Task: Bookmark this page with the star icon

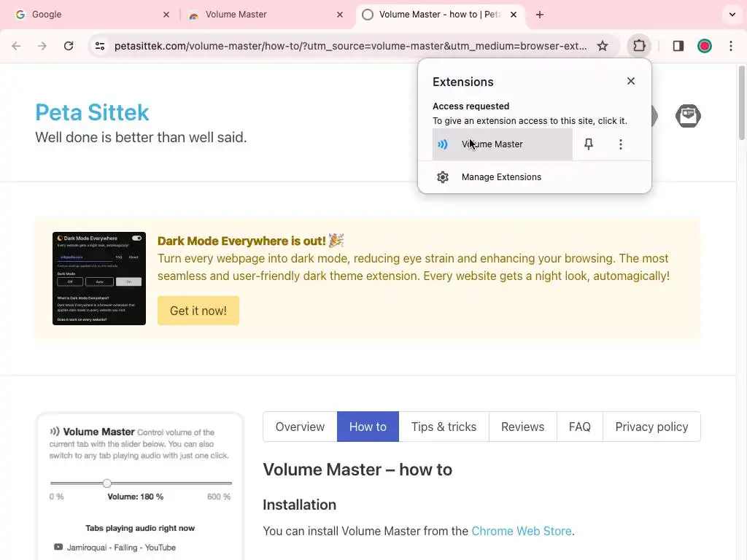Action: 603,46
